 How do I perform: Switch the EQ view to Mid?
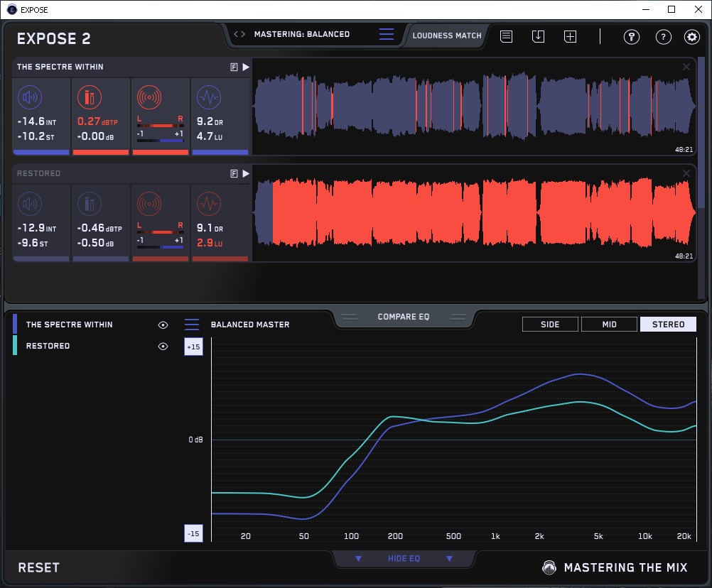coord(609,325)
